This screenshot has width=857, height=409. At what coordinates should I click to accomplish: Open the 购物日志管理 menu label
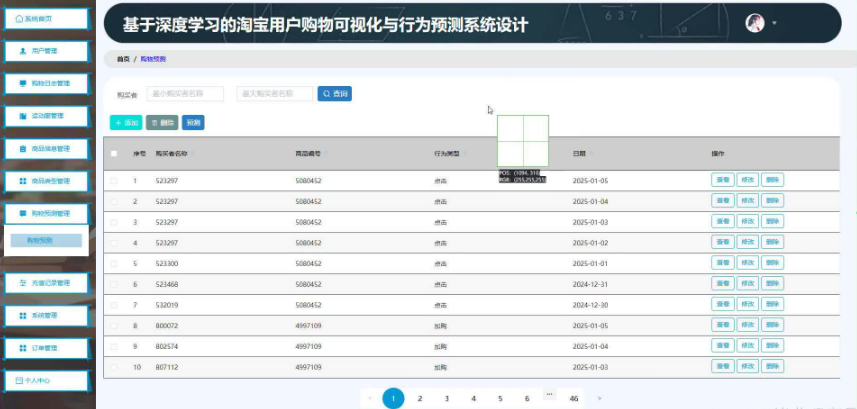click(51, 84)
